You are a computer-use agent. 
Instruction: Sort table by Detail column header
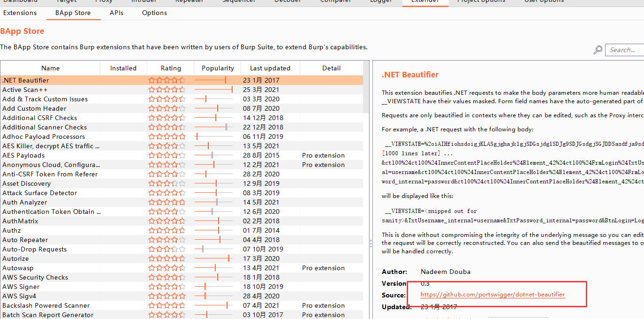point(331,68)
